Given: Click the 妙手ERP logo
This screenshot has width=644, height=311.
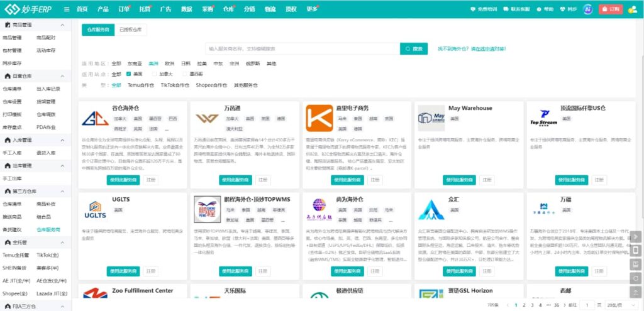Looking at the screenshot, I should pyautogui.click(x=28, y=9).
